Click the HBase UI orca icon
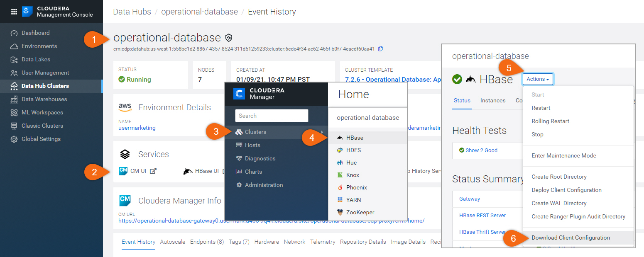Screen dimensions: 644x257 [188, 171]
